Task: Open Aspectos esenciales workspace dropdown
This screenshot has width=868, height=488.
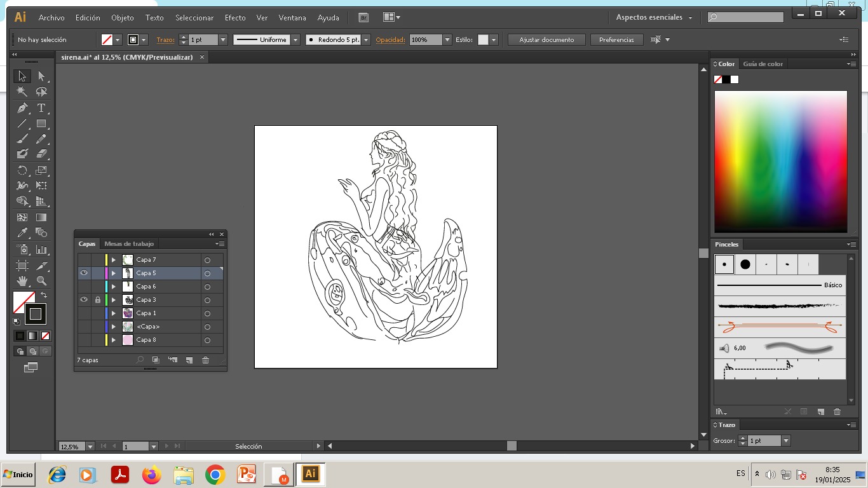Action: [x=654, y=17]
